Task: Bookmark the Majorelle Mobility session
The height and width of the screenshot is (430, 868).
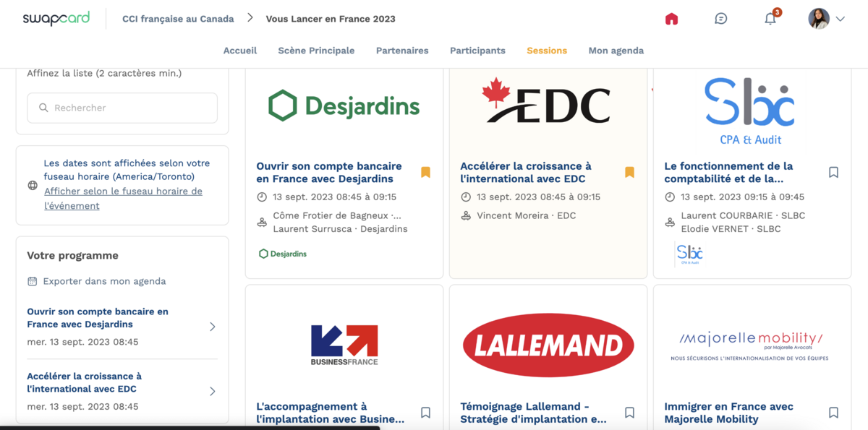Action: click(x=833, y=413)
